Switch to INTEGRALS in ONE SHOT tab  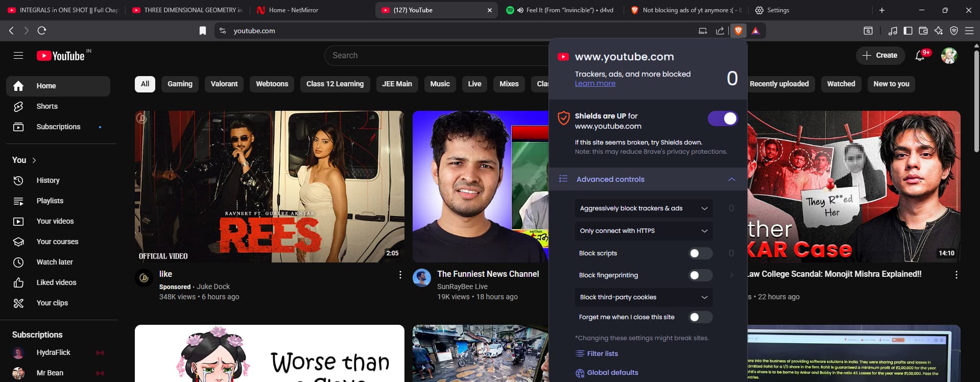click(63, 10)
